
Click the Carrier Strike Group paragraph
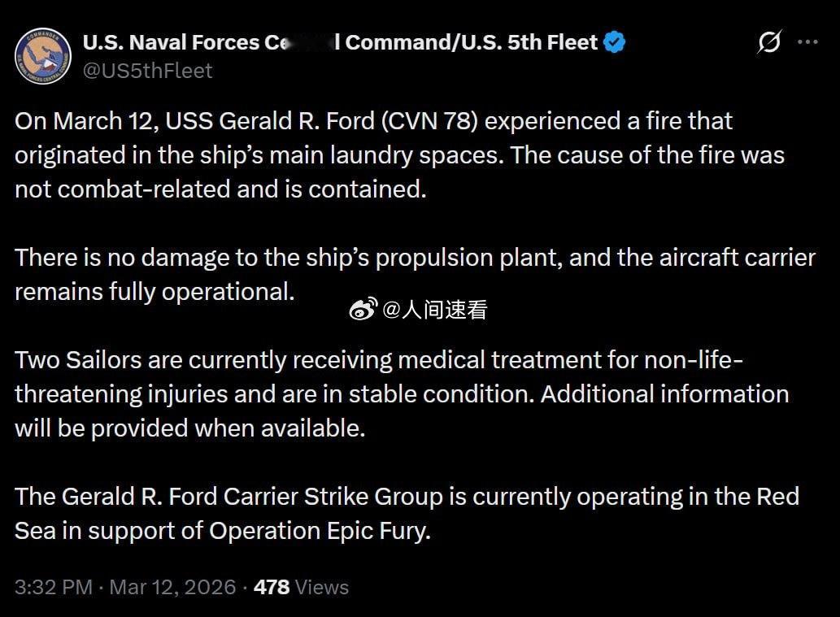click(x=407, y=513)
